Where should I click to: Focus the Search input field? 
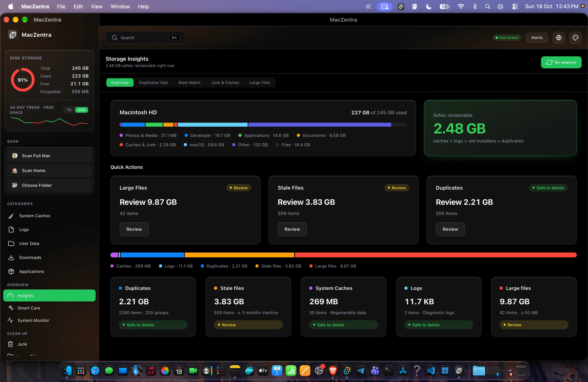[x=146, y=38]
